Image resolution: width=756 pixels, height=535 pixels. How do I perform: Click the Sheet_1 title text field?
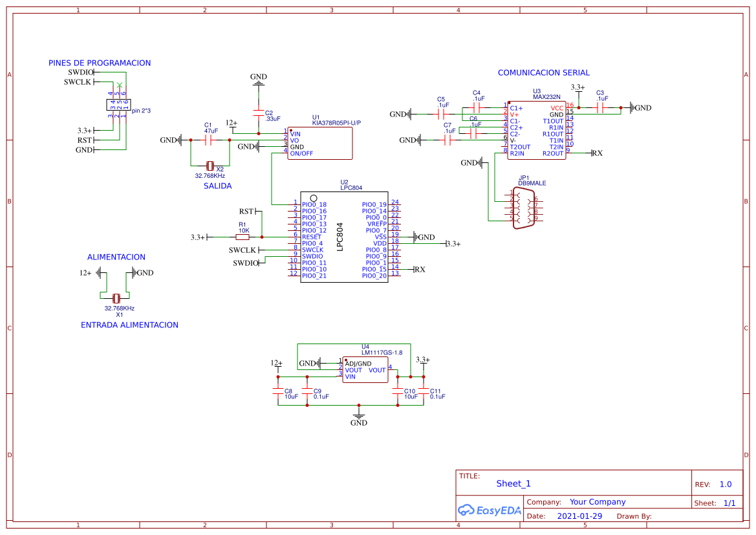[513, 483]
